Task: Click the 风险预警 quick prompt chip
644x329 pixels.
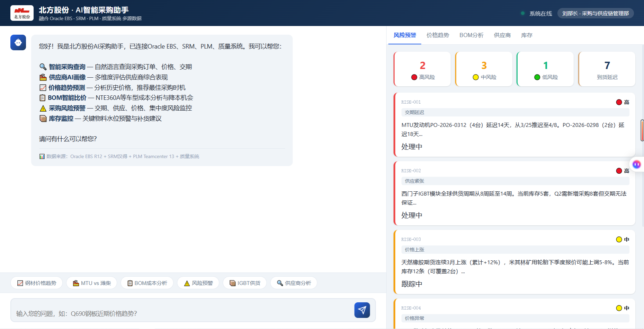Action: pyautogui.click(x=198, y=283)
